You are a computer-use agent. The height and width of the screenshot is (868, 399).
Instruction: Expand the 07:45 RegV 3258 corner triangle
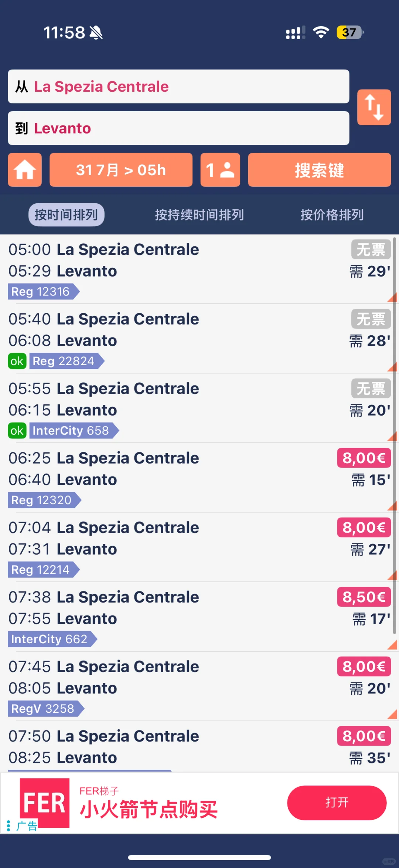393,715
